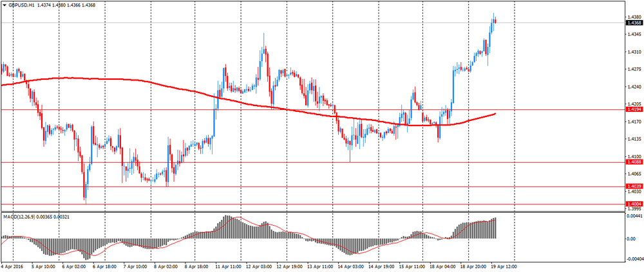
Task: Click the 12 Apr 03:00 time label
Action: [x=260, y=266]
